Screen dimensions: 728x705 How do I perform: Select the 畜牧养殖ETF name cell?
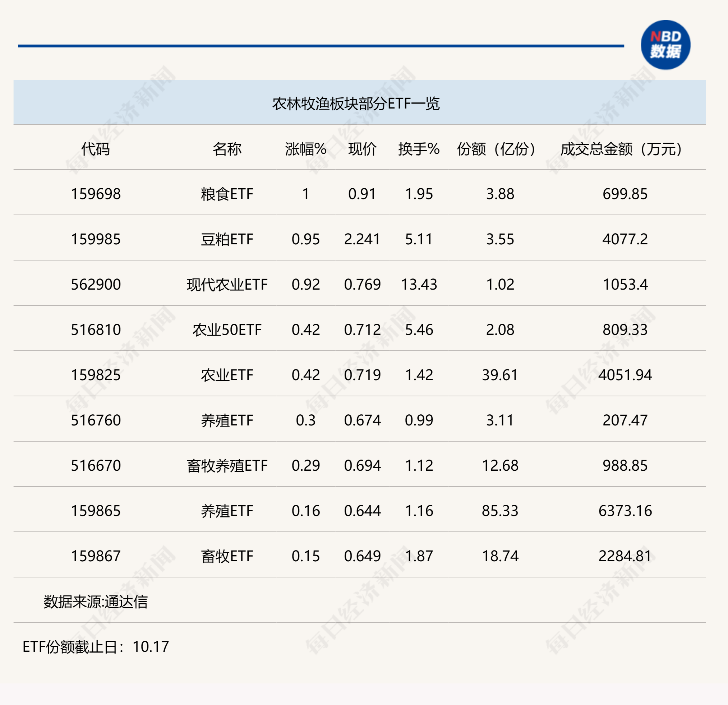coord(227,466)
